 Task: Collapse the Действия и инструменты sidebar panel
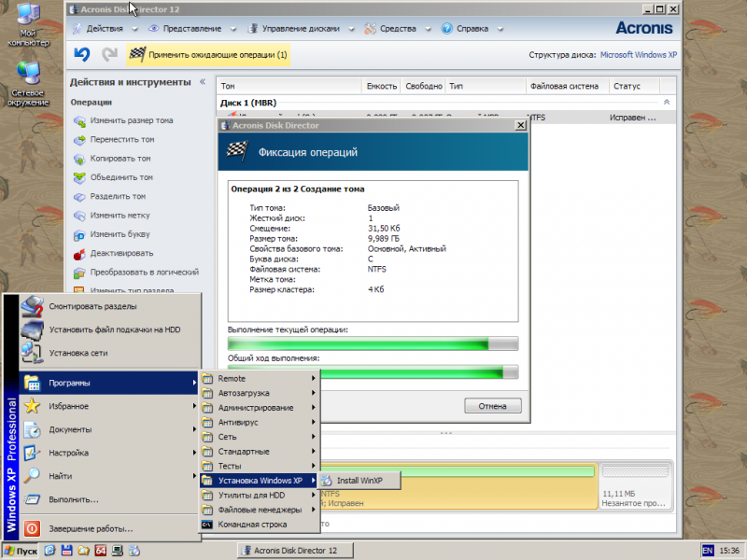coord(203,82)
